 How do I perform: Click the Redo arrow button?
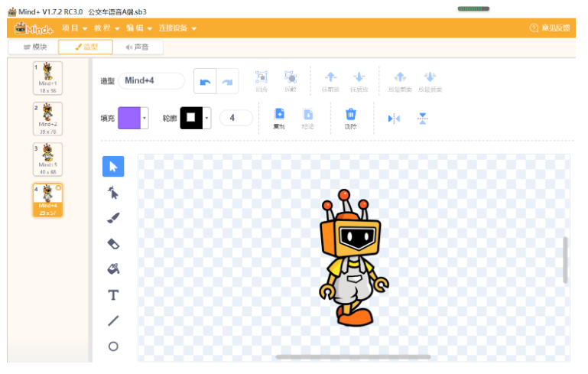tap(227, 81)
